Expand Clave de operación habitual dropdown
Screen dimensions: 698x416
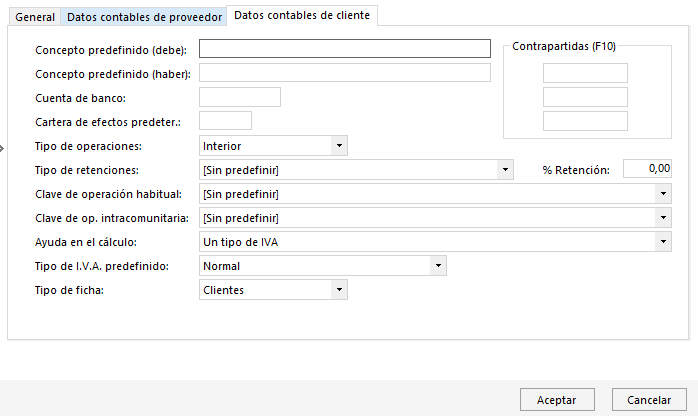(435, 194)
